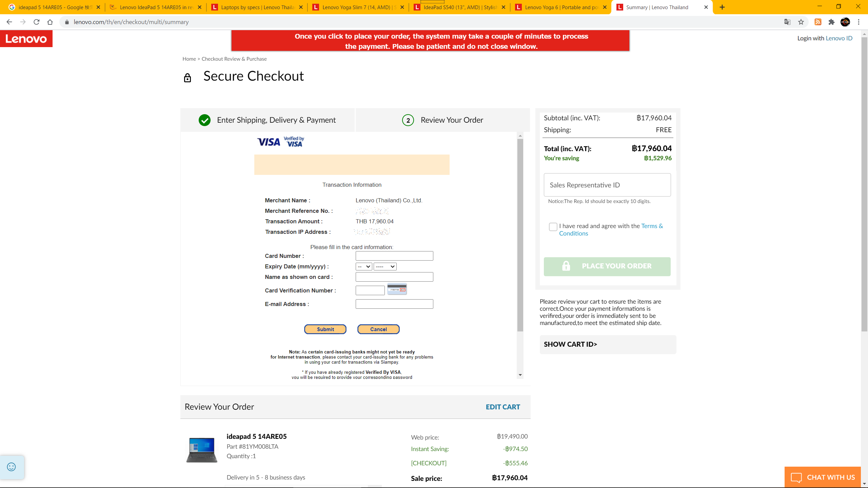Screen dimensions: 868x488
Task: Click the green checkmark step icon
Action: pos(204,120)
